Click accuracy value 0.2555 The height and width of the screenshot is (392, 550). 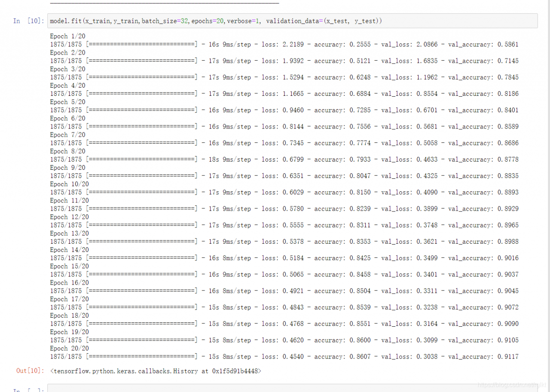(360, 44)
